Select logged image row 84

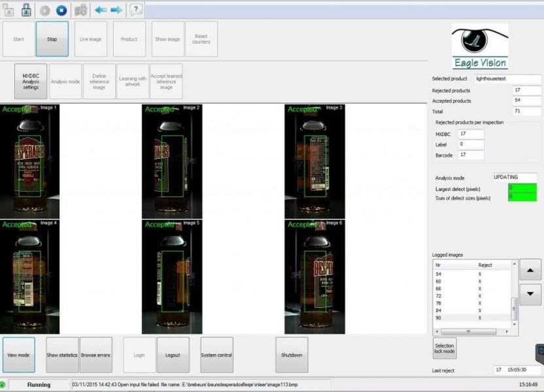tap(472, 310)
